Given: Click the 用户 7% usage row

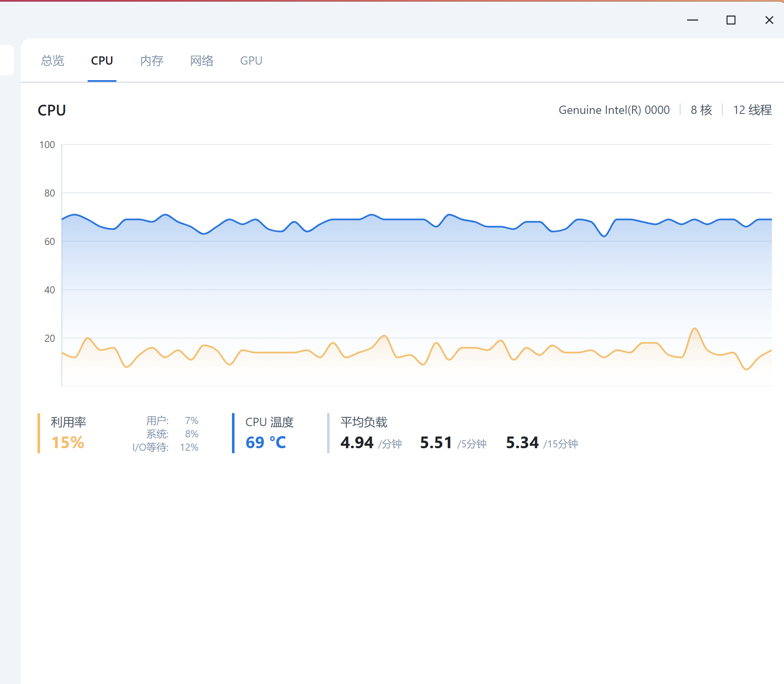Looking at the screenshot, I should tap(172, 420).
